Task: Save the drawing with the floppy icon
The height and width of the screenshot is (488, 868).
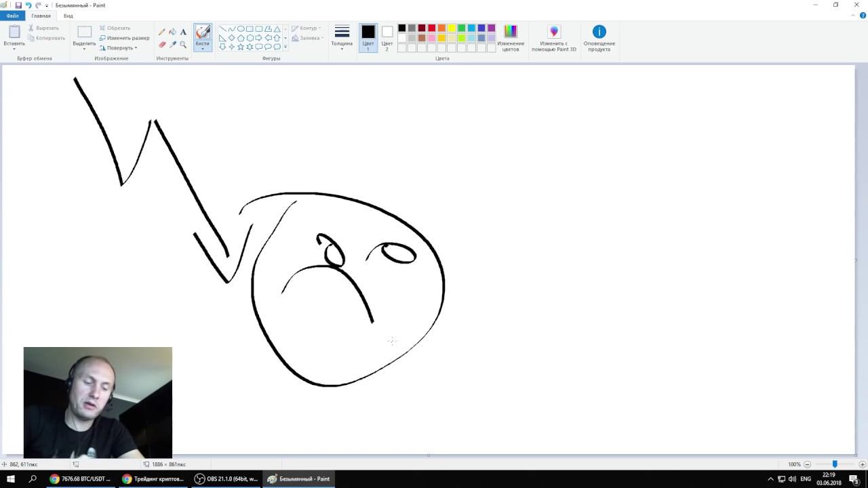Action: [x=18, y=5]
